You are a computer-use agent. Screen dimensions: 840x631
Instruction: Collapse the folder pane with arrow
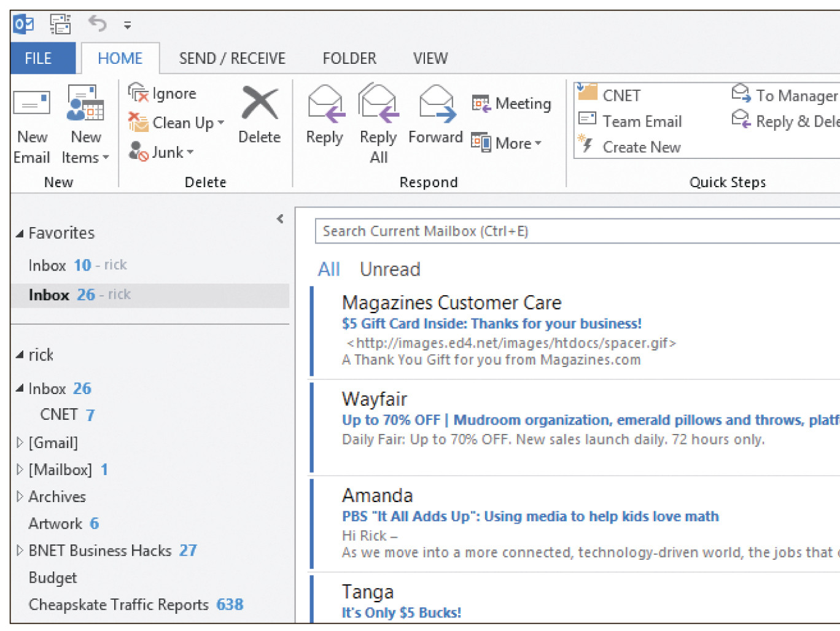pyautogui.click(x=280, y=219)
